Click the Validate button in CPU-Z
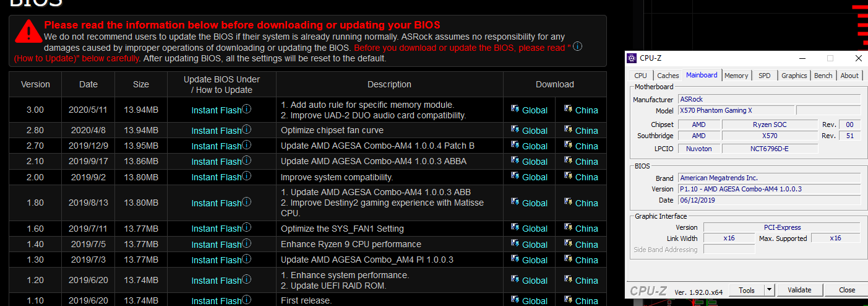 799,290
